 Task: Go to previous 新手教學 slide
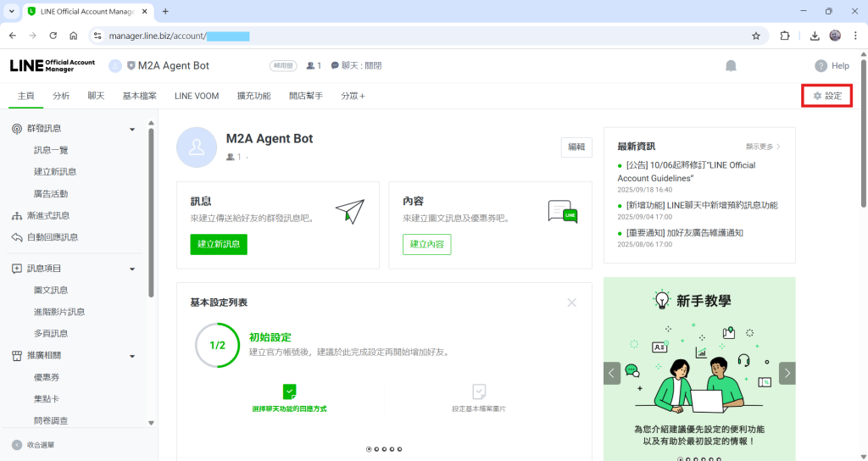612,373
